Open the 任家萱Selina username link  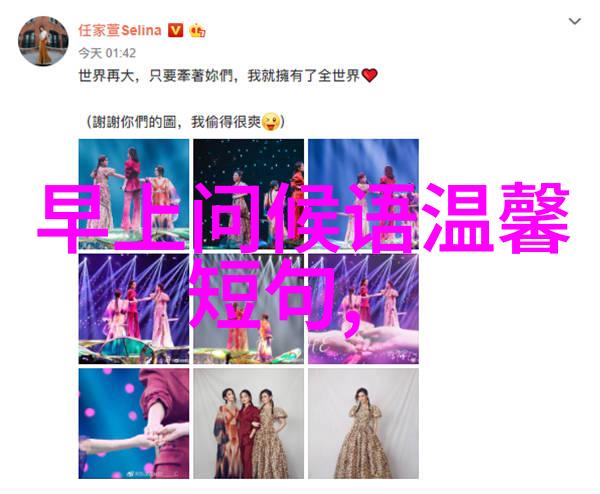[120, 30]
